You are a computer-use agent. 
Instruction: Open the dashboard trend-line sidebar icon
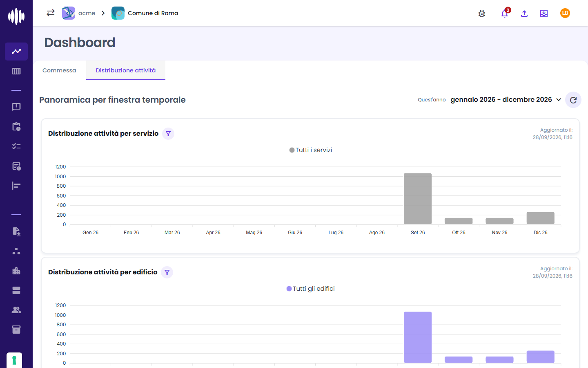16,52
